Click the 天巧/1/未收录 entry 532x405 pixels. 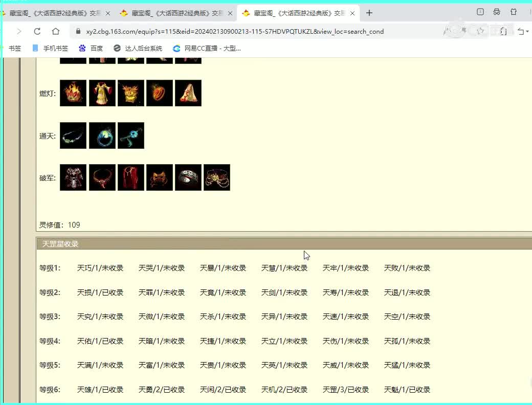point(100,268)
